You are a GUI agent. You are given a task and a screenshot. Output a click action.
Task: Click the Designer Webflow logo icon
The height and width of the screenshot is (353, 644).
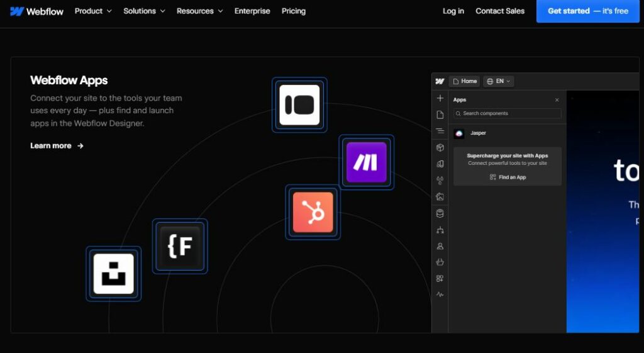[x=440, y=81]
